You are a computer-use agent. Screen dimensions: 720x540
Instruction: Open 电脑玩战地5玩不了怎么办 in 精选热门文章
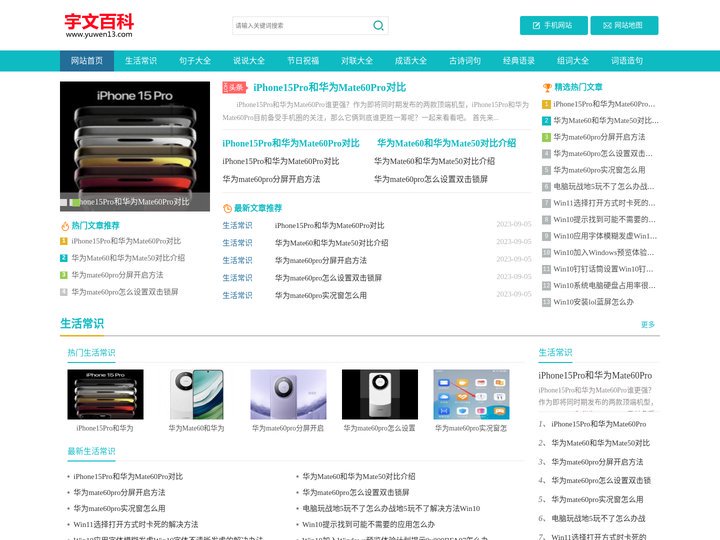(x=604, y=187)
